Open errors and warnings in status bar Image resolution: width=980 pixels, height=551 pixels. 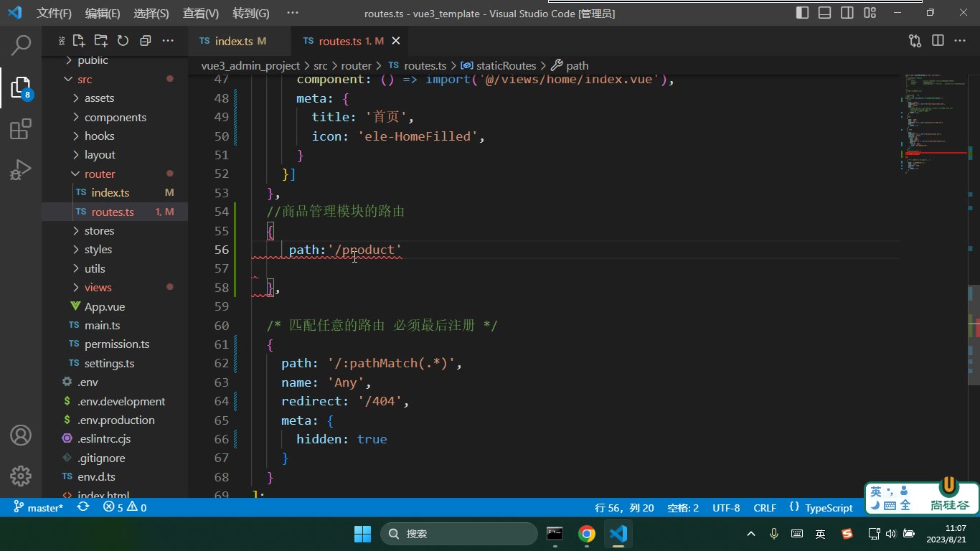tap(125, 507)
